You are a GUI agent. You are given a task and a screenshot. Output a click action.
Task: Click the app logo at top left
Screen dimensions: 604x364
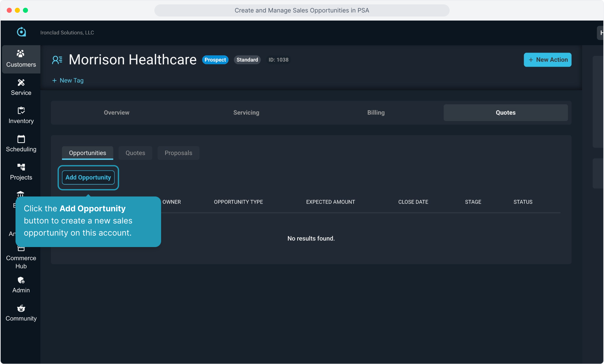[x=21, y=32]
